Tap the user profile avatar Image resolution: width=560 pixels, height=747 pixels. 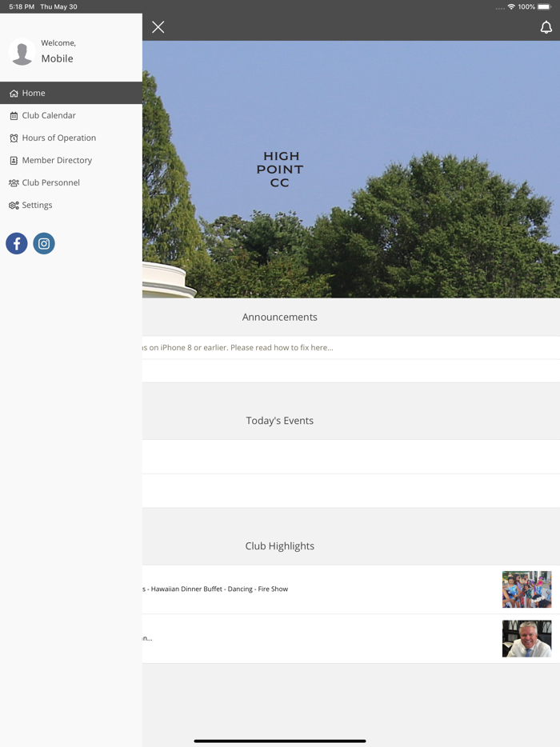22,51
